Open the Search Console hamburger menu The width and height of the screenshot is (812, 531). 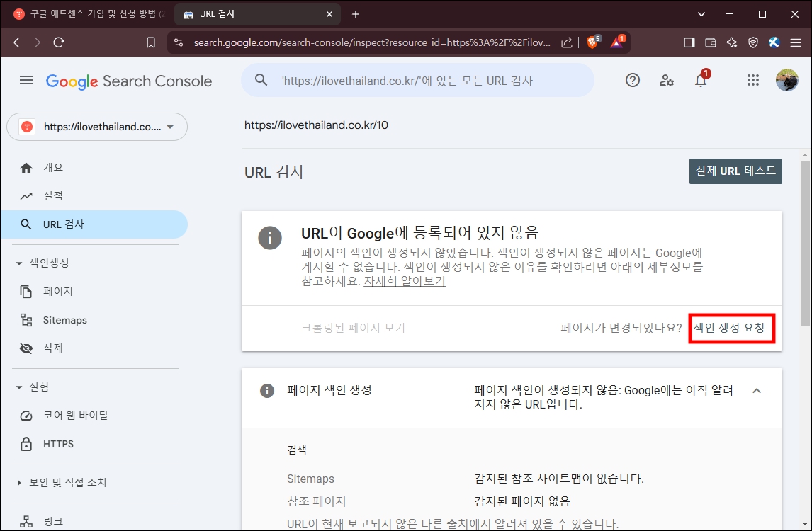click(x=26, y=80)
